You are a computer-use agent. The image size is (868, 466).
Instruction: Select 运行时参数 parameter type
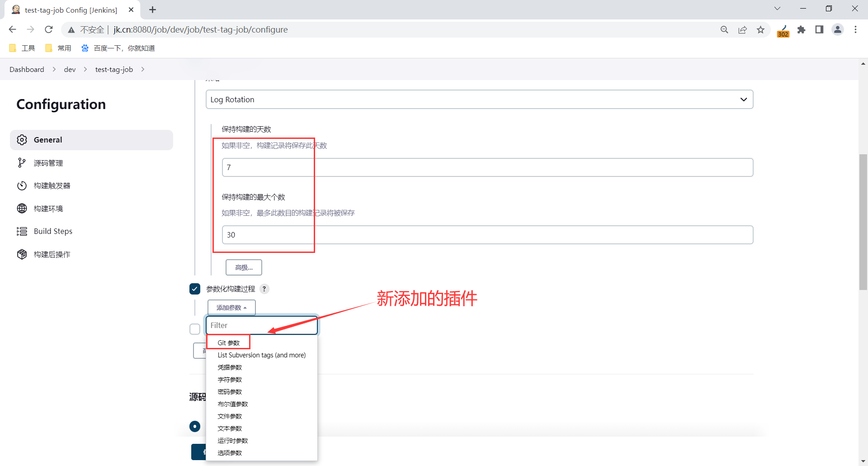coord(233,441)
